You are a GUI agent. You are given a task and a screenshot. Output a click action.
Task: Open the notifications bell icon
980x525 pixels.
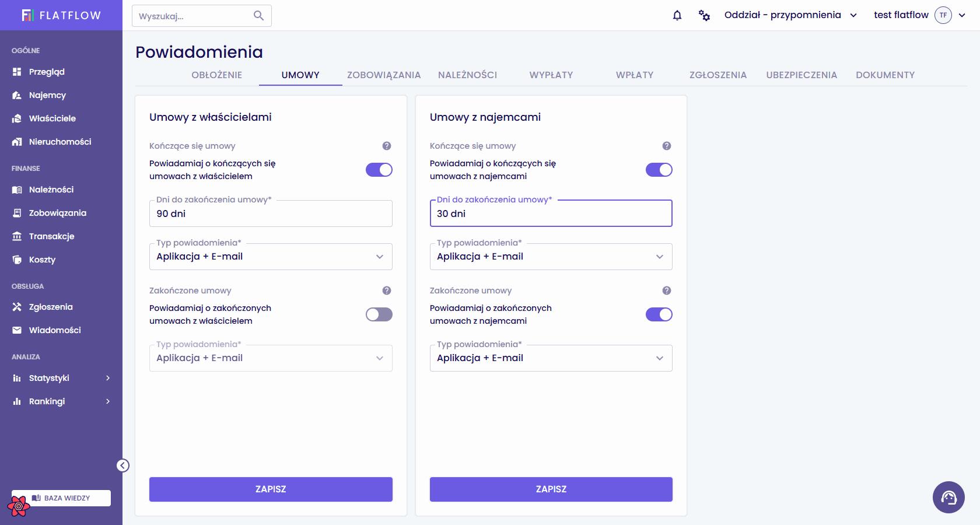click(x=677, y=15)
